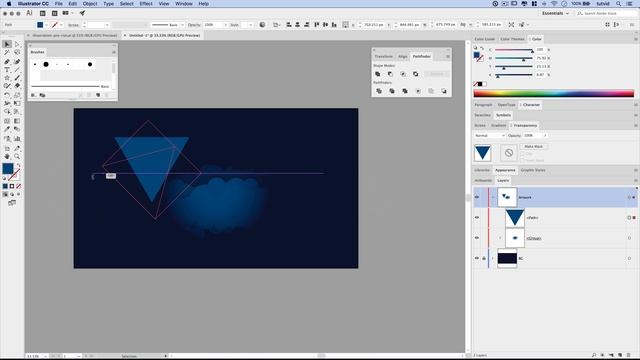Image resolution: width=640 pixels, height=360 pixels.
Task: Toggle visibility of the Artwork layer
Action: pos(476,197)
